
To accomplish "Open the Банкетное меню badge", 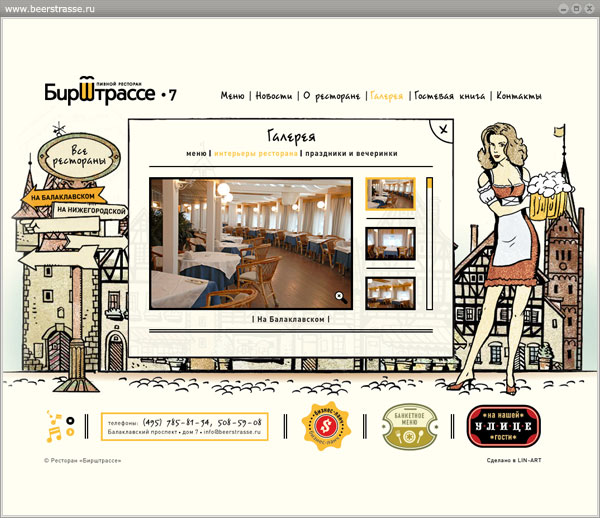I will [x=409, y=427].
